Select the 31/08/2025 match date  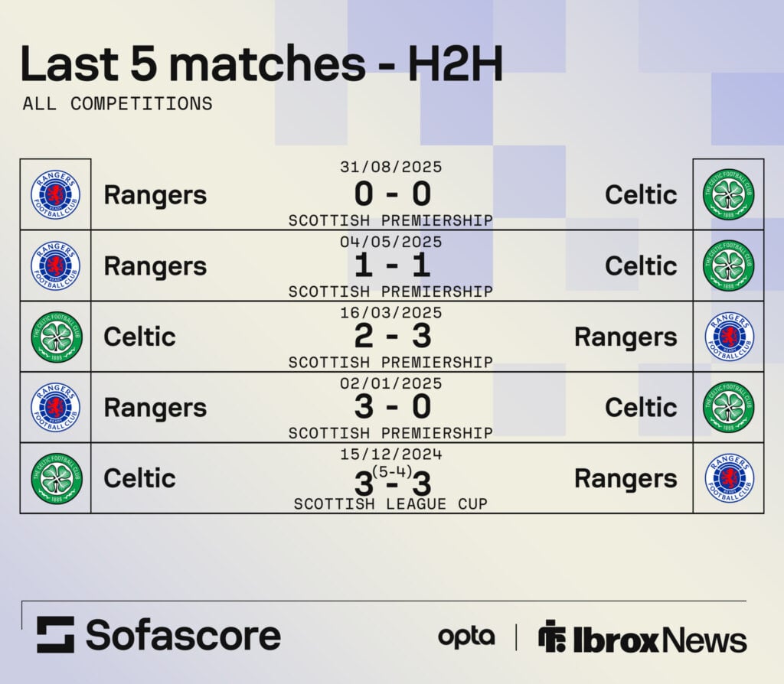point(391,167)
